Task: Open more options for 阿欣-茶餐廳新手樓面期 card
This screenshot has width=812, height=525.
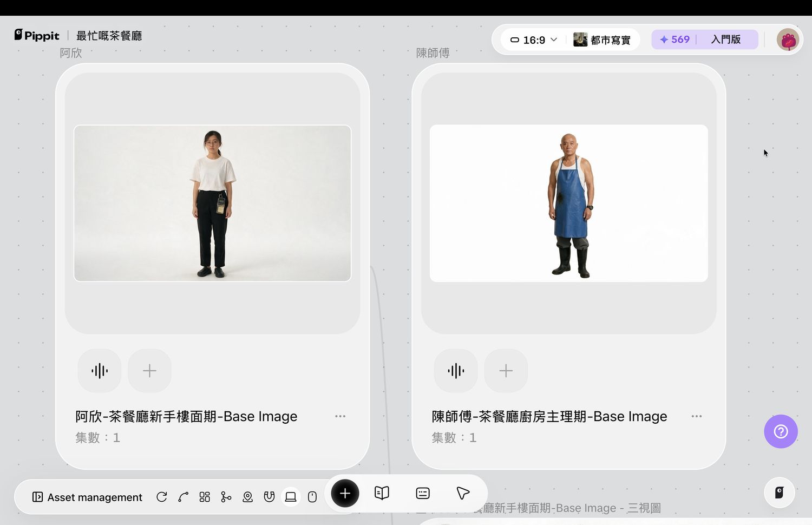Action: click(x=340, y=416)
